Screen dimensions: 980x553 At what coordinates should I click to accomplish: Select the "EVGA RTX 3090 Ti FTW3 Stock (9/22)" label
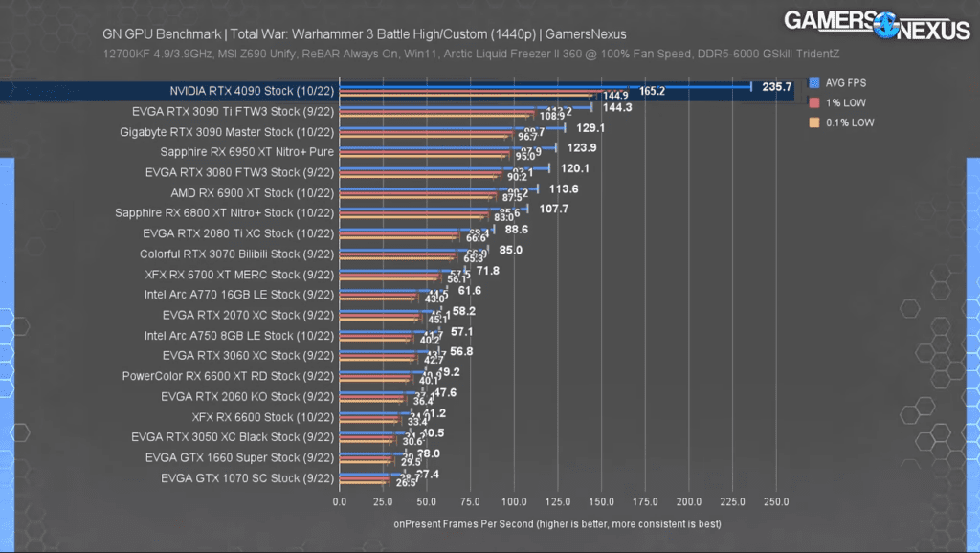(234, 112)
